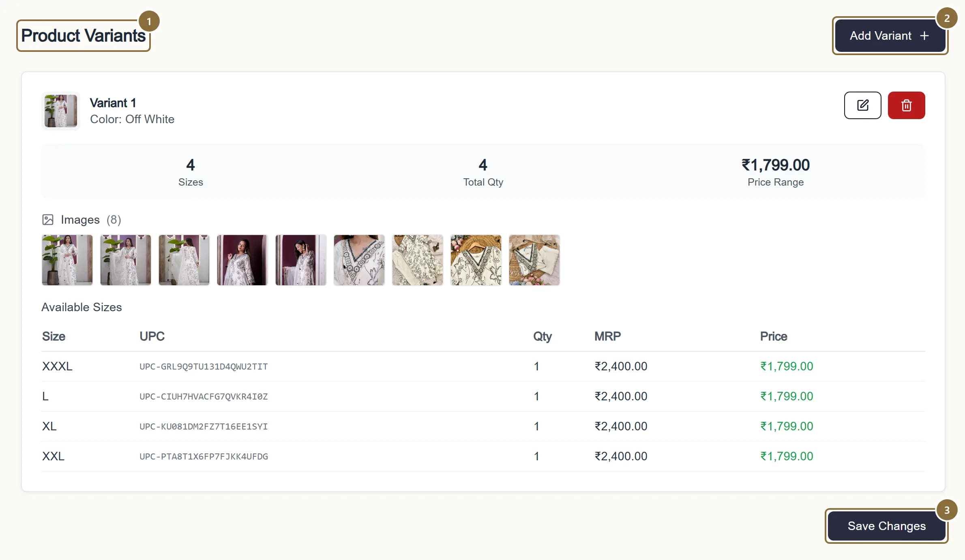
Task: Select the XXXL size cell
Action: coord(57,366)
